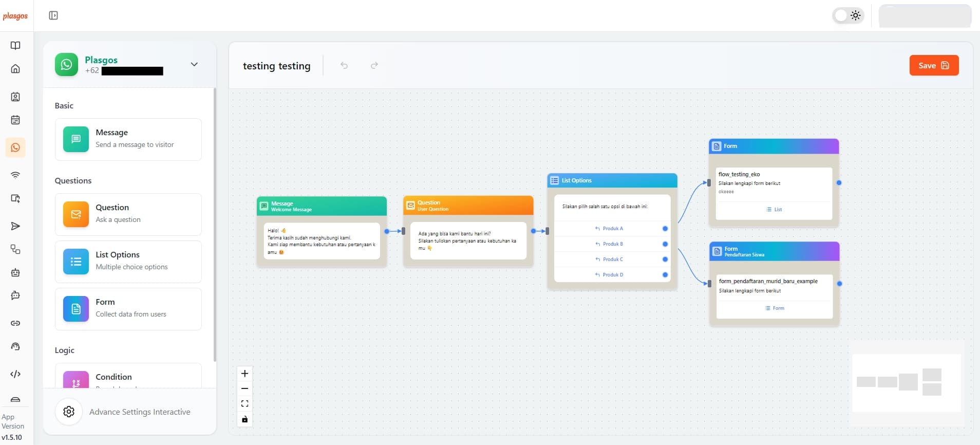Zoom in on the flow canvas
Screen dimensions: 980x445
pos(245,374)
